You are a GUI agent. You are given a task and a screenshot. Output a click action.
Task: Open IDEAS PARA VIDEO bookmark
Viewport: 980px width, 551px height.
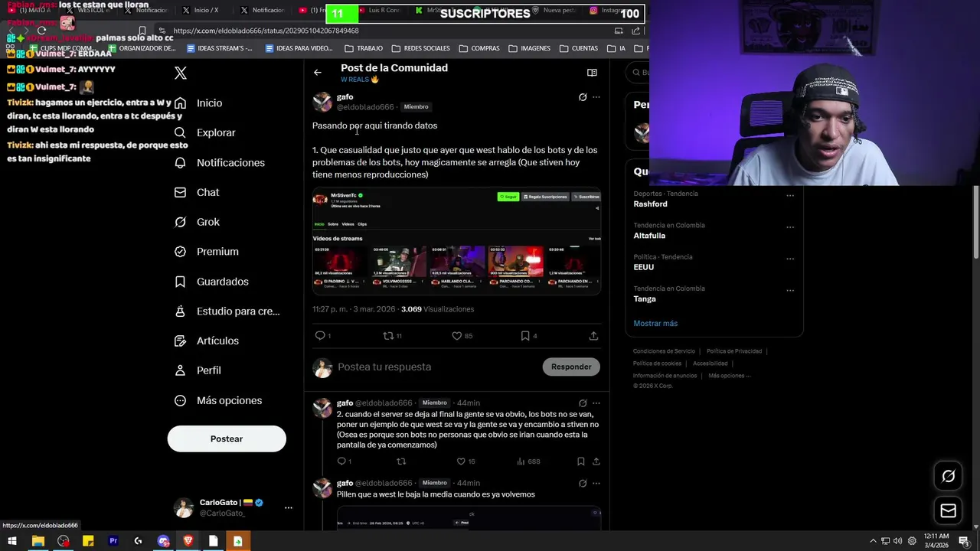tap(299, 48)
